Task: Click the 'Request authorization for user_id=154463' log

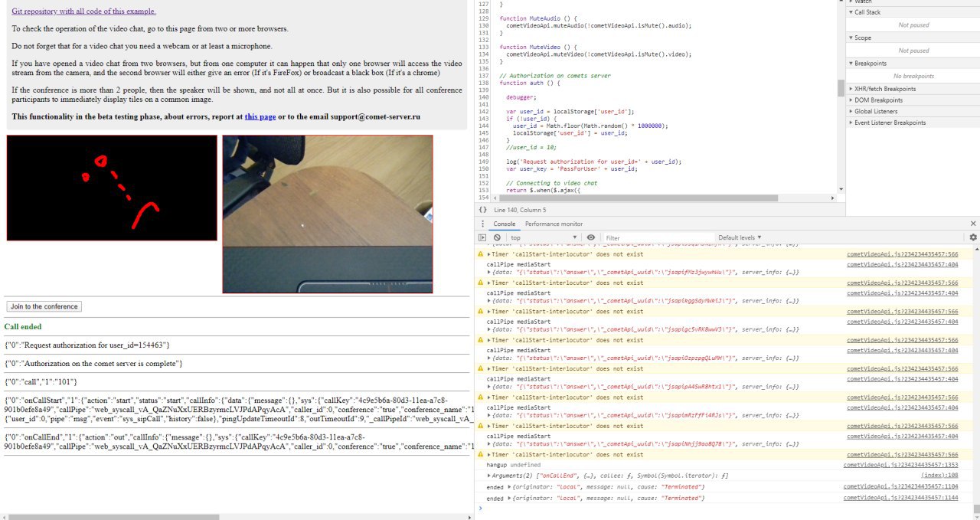Action: [87, 345]
